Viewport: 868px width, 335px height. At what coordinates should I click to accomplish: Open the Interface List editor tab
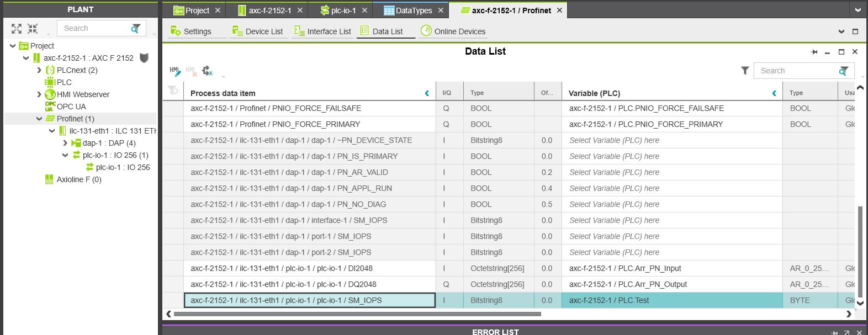322,31
